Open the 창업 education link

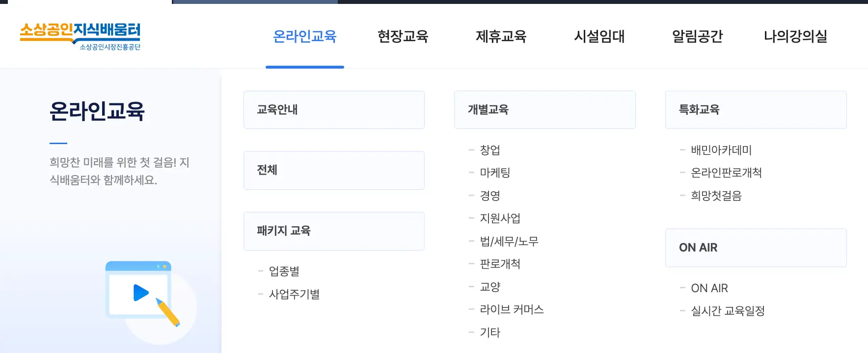[x=489, y=150]
